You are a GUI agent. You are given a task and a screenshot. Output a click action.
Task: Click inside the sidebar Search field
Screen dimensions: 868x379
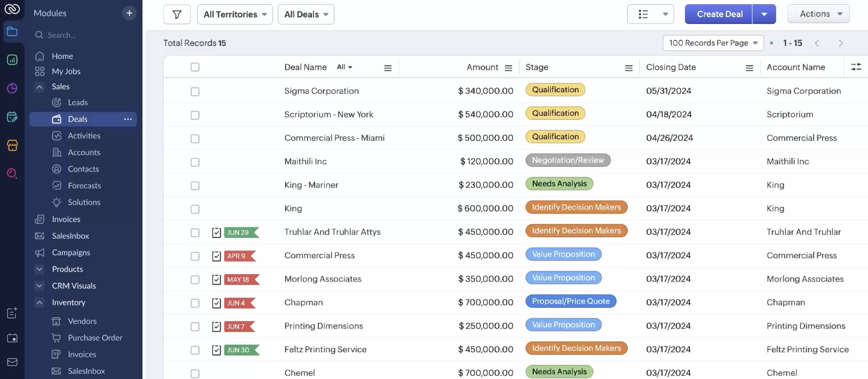pyautogui.click(x=83, y=35)
